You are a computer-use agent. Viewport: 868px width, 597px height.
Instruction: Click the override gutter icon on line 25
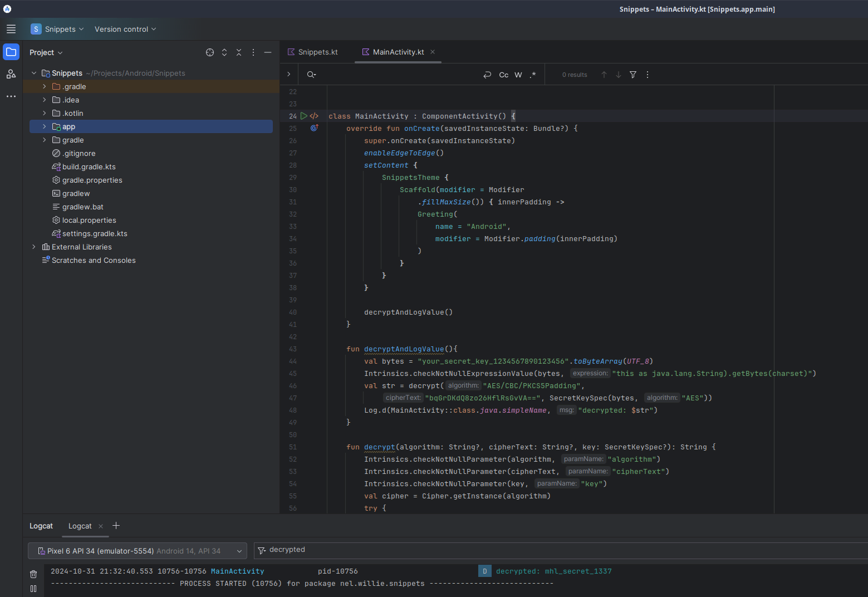pyautogui.click(x=314, y=128)
